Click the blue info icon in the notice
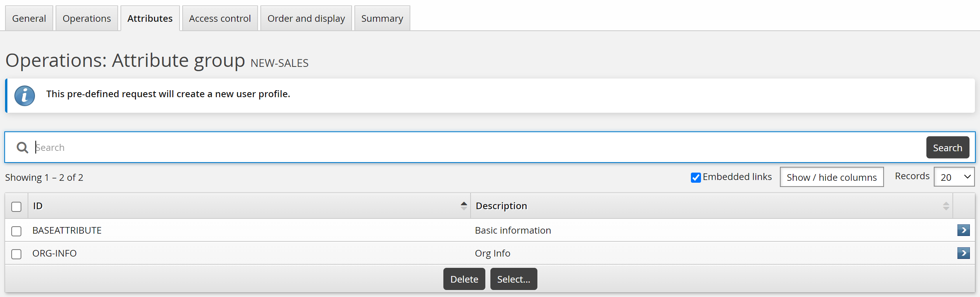 (x=24, y=96)
